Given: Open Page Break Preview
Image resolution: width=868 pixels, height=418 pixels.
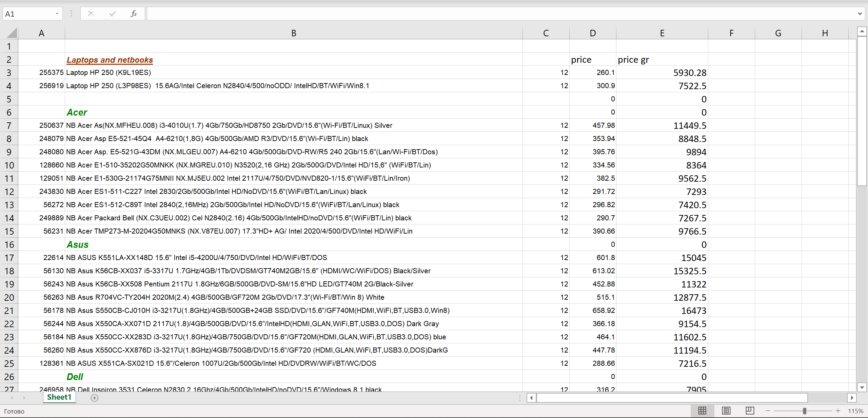Looking at the screenshot, I should tap(750, 411).
